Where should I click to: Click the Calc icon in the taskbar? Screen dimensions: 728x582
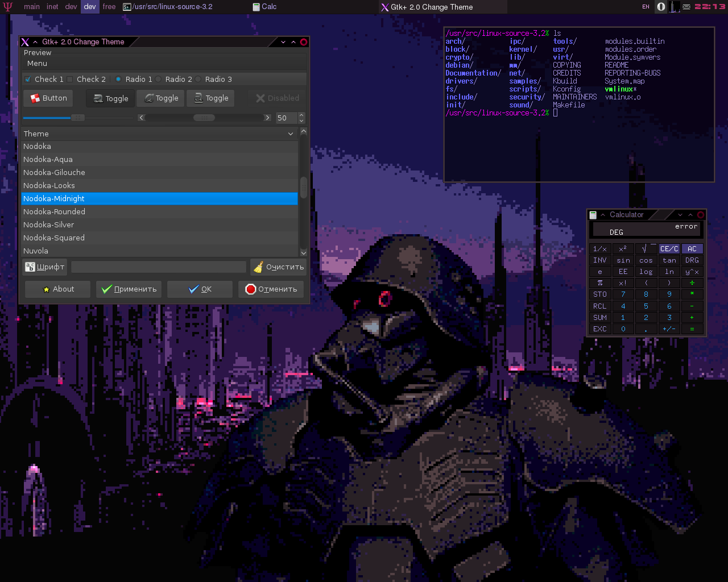click(256, 7)
